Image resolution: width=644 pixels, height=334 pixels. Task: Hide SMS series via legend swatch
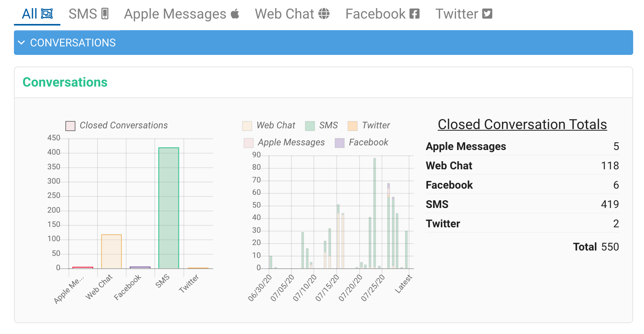click(x=310, y=126)
